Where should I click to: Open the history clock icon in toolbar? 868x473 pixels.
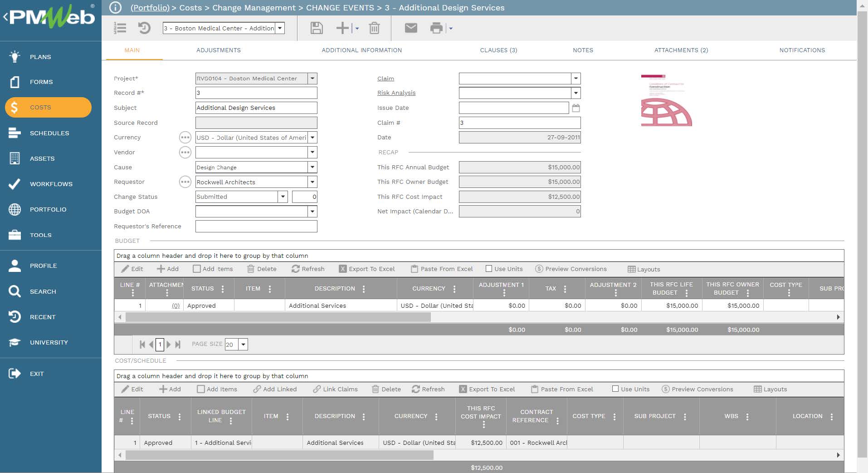[144, 28]
